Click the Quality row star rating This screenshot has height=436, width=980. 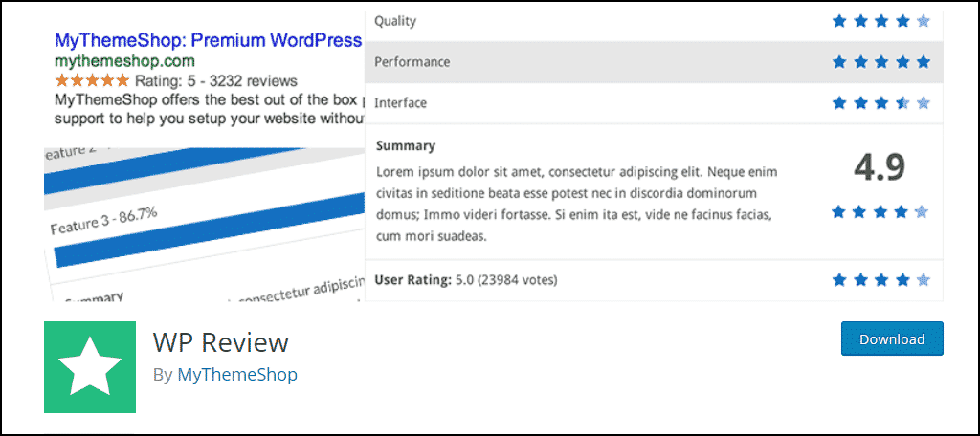(x=881, y=21)
